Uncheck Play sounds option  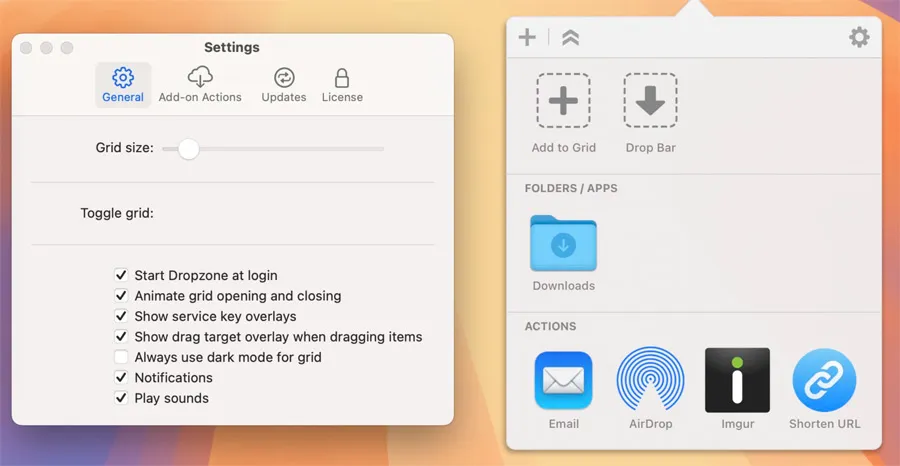click(121, 398)
